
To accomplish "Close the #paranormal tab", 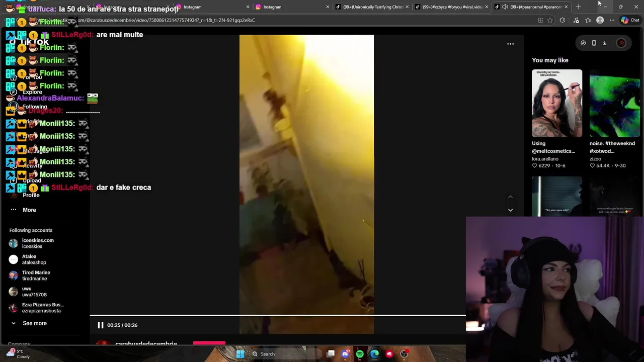I will pyautogui.click(x=566, y=7).
